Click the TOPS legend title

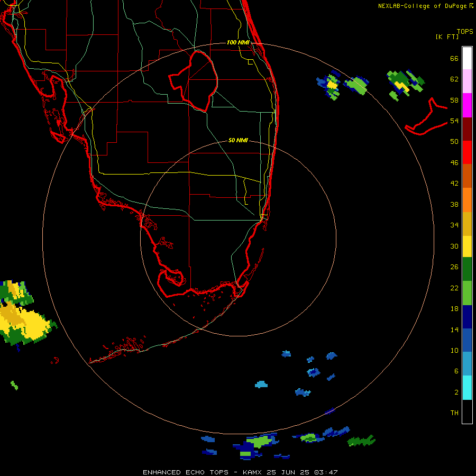[x=465, y=31]
